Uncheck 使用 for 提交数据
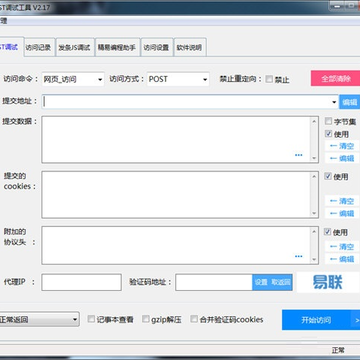Image resolution: width=360 pixels, height=360 pixels. (328, 134)
